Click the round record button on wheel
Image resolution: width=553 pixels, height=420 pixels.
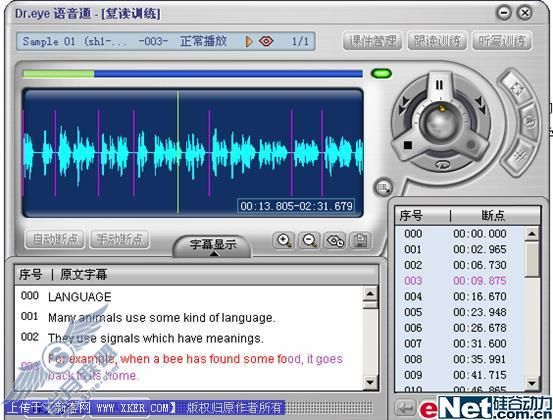pyautogui.click(x=471, y=145)
